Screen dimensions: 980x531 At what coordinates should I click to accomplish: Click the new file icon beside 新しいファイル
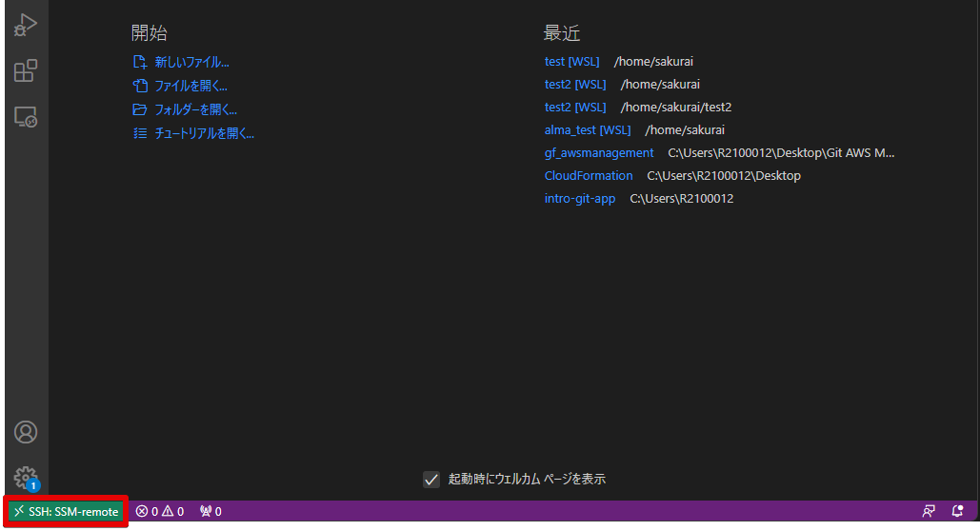click(140, 62)
